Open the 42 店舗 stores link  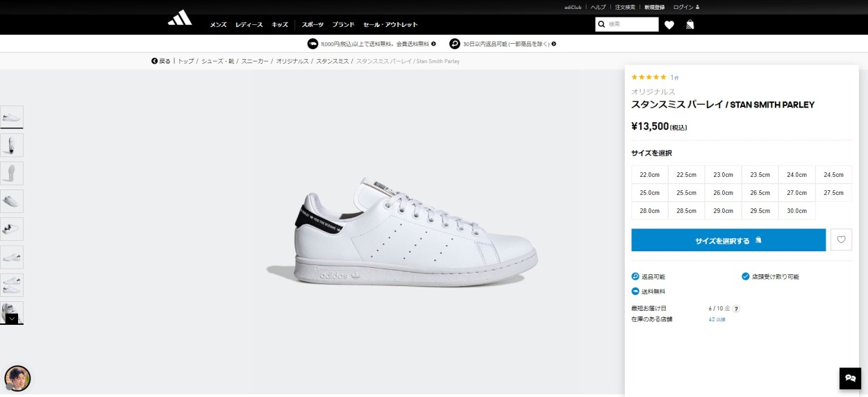click(717, 319)
